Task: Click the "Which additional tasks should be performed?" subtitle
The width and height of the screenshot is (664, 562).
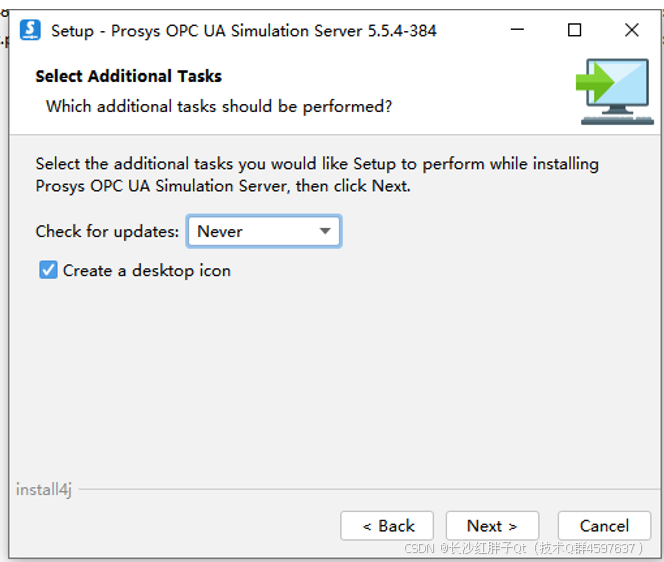Action: [219, 106]
